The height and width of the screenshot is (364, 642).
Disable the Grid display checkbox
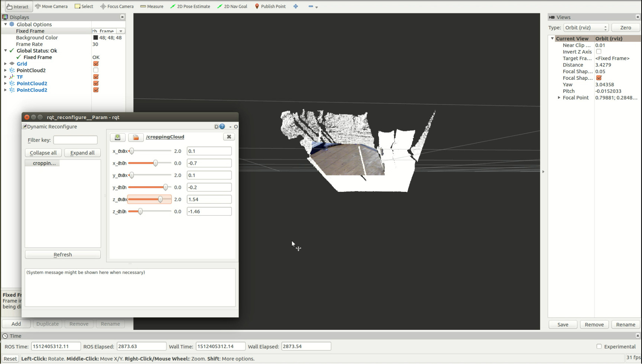(96, 64)
